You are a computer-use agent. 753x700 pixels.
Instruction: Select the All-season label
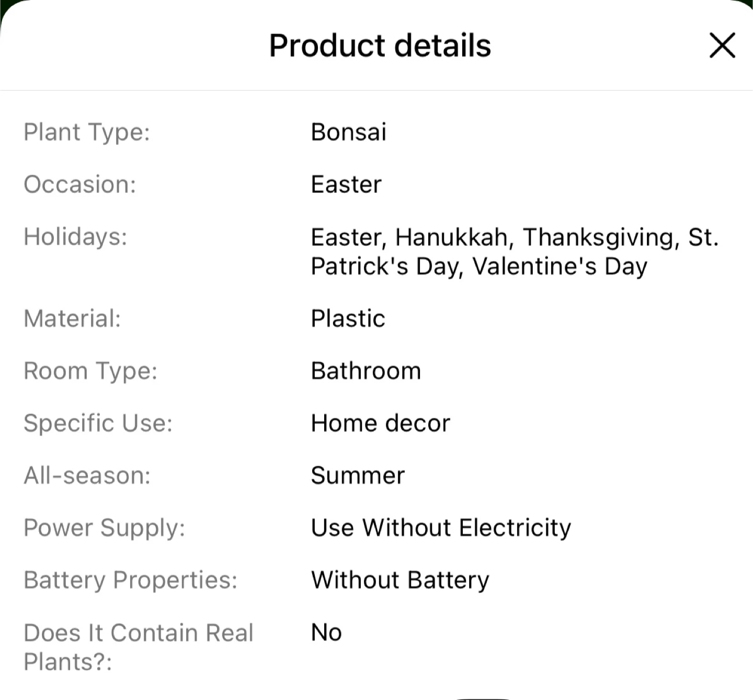[x=87, y=475]
